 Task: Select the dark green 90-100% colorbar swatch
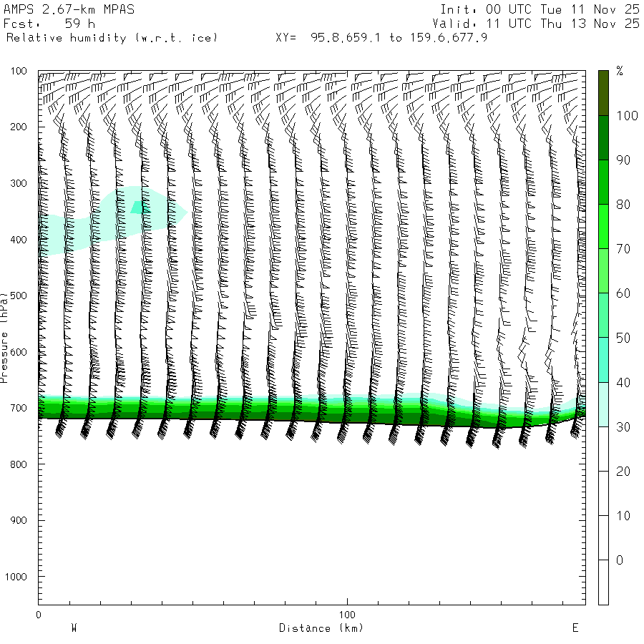point(603,137)
